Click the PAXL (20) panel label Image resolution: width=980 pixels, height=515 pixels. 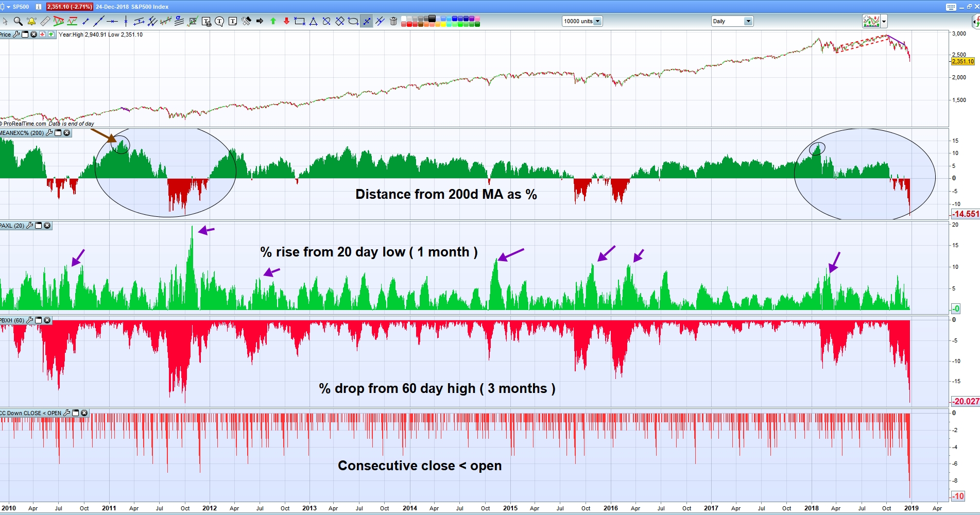click(x=12, y=226)
